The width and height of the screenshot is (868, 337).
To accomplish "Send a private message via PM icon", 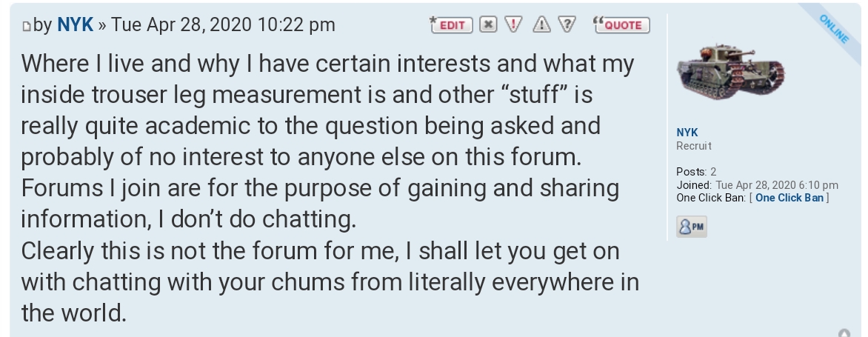I will (691, 227).
